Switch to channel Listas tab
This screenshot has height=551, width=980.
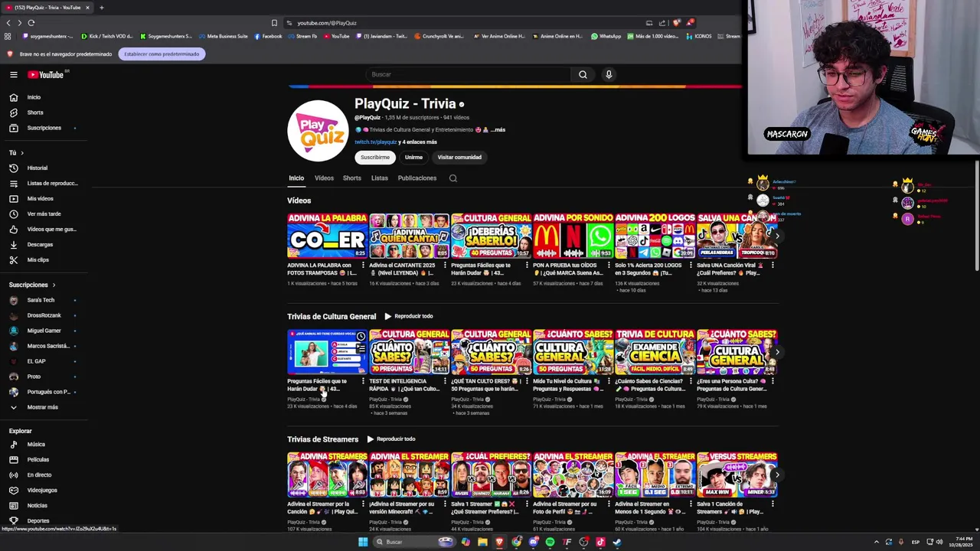380,178
